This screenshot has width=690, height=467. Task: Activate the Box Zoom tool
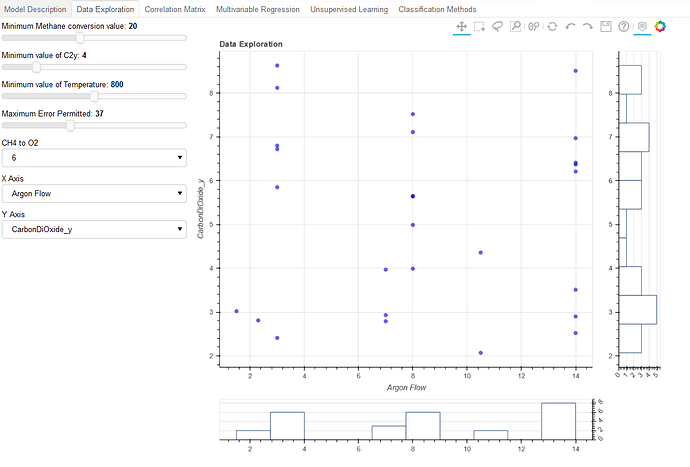click(x=515, y=26)
